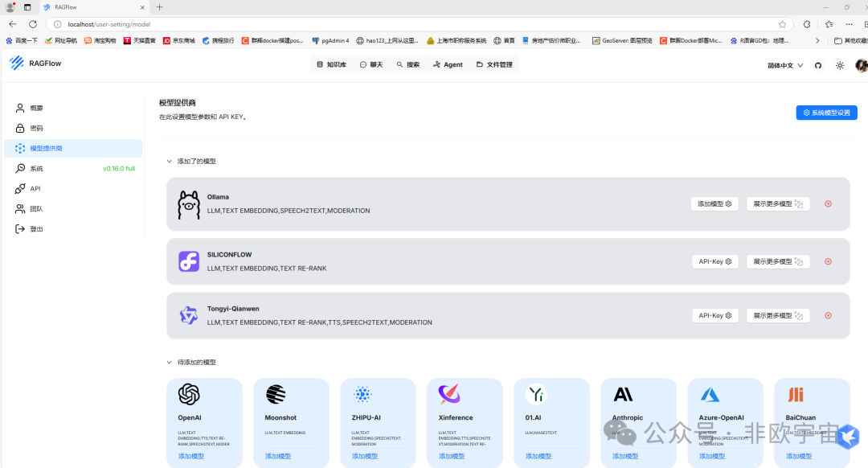
Task: Expand 展示更多模型 for Ollama
Action: point(778,203)
